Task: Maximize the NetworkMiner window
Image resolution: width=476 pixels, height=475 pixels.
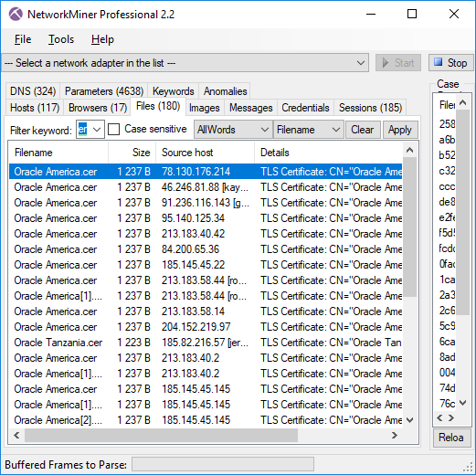Action: 412,14
